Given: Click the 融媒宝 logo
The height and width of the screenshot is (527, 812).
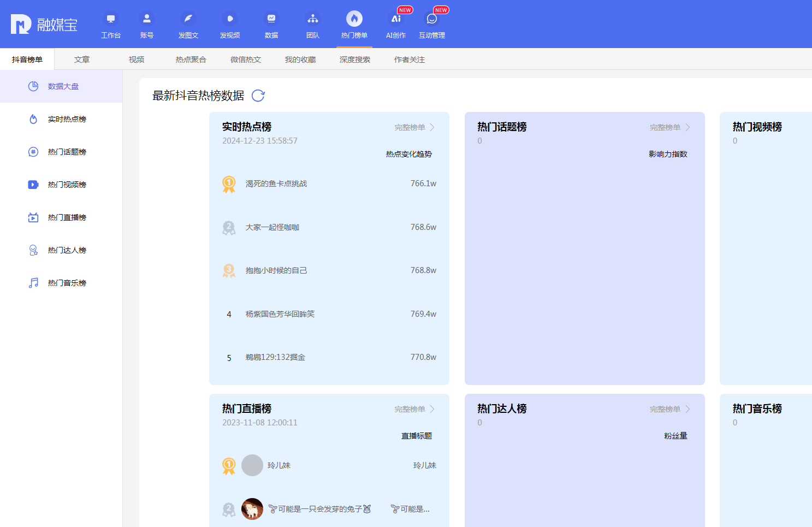Looking at the screenshot, I should [x=44, y=24].
